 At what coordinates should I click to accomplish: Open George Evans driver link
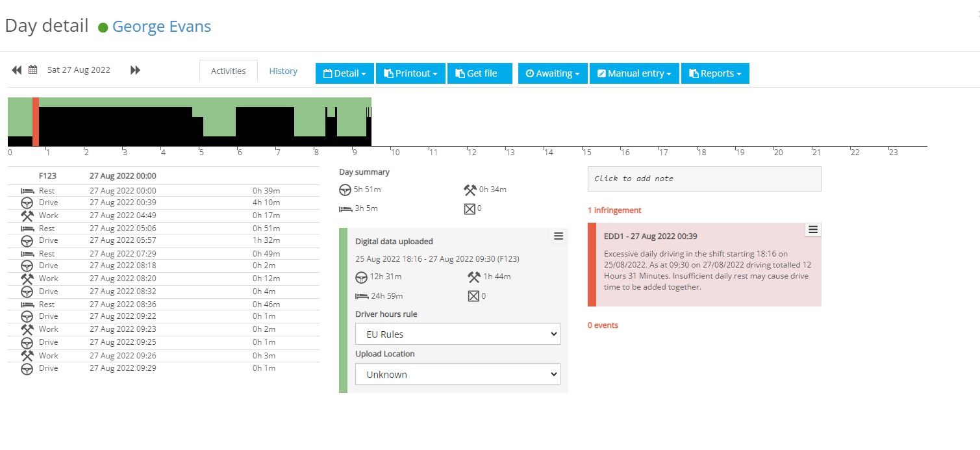click(x=162, y=27)
